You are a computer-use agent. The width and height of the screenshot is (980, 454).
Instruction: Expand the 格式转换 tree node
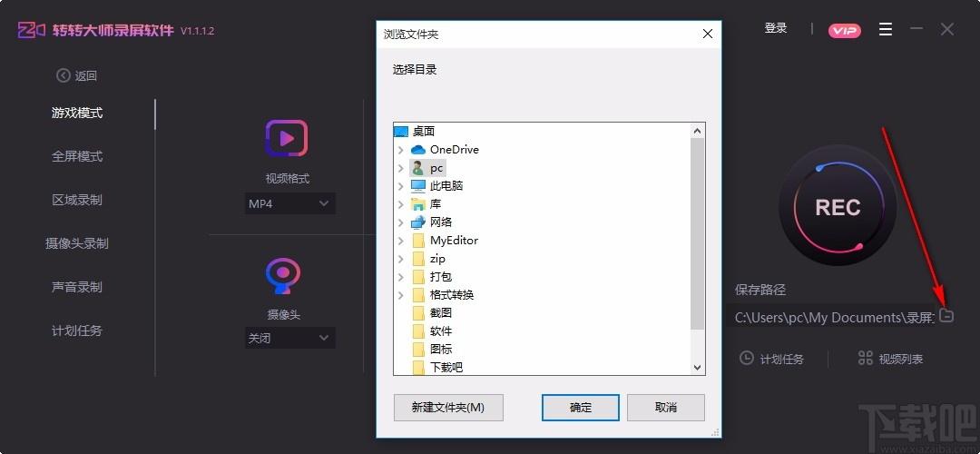coord(401,294)
